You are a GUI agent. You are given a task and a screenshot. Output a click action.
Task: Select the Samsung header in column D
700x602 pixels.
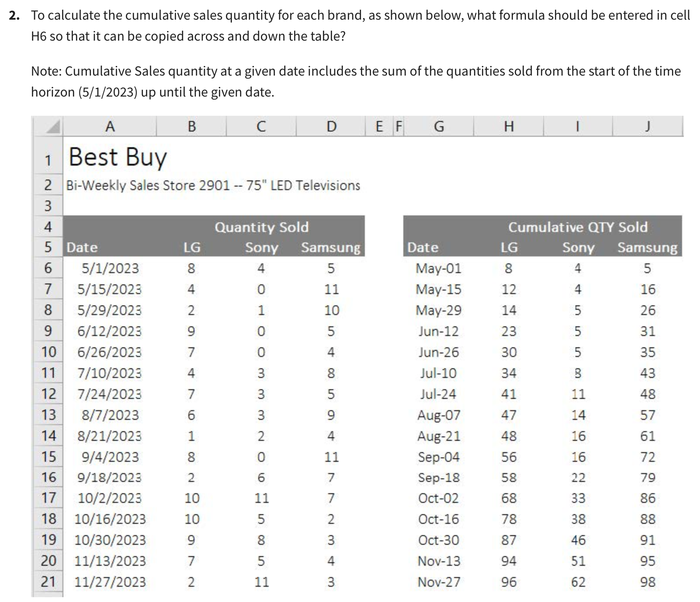click(x=331, y=247)
